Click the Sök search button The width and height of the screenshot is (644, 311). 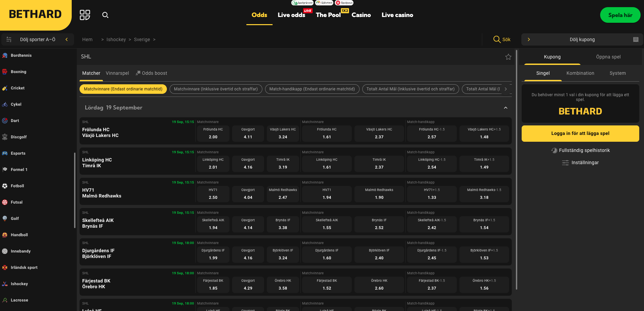pyautogui.click(x=502, y=39)
